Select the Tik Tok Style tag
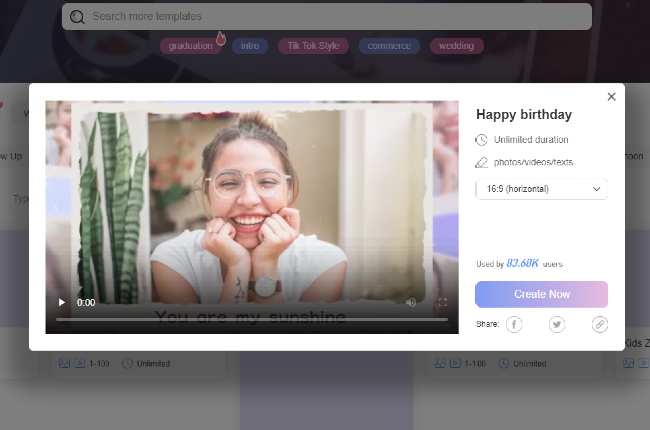Viewport: 650px width, 430px height. click(313, 46)
